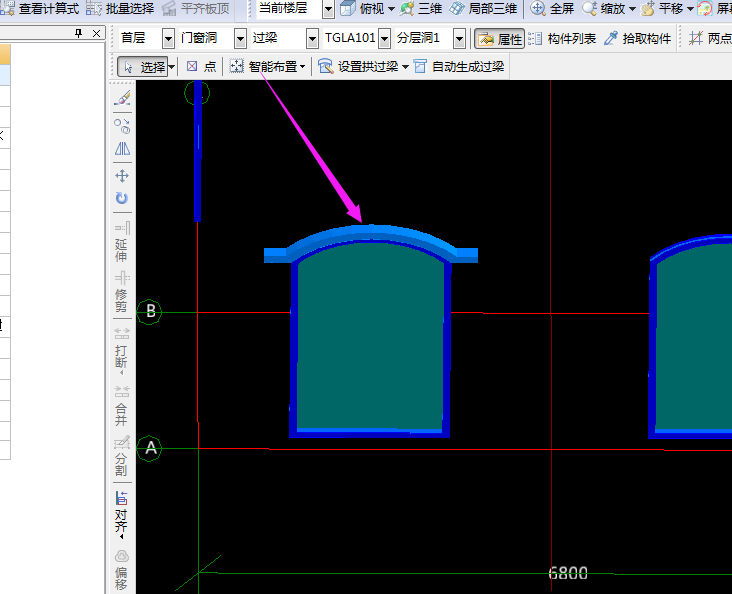Screen dimensions: 732x594
Task: Click the 偏移 offset tool
Action: [x=122, y=570]
